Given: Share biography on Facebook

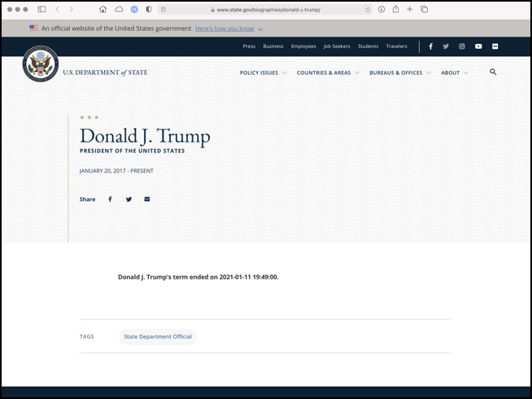Looking at the screenshot, I should [x=110, y=199].
